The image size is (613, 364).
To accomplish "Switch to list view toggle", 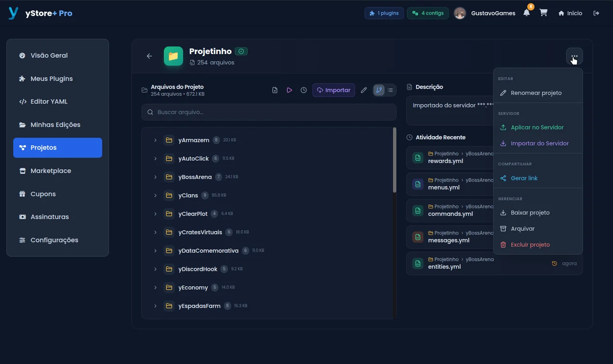I will tap(390, 90).
